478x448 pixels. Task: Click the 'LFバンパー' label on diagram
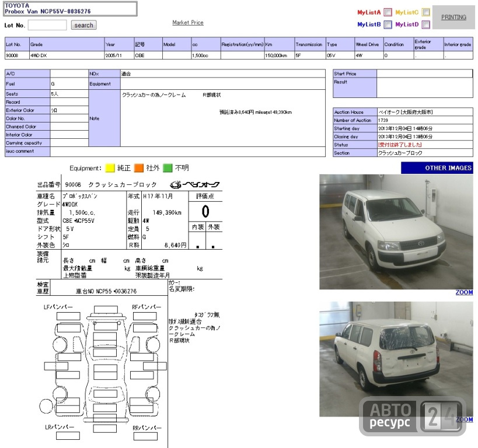pos(58,307)
